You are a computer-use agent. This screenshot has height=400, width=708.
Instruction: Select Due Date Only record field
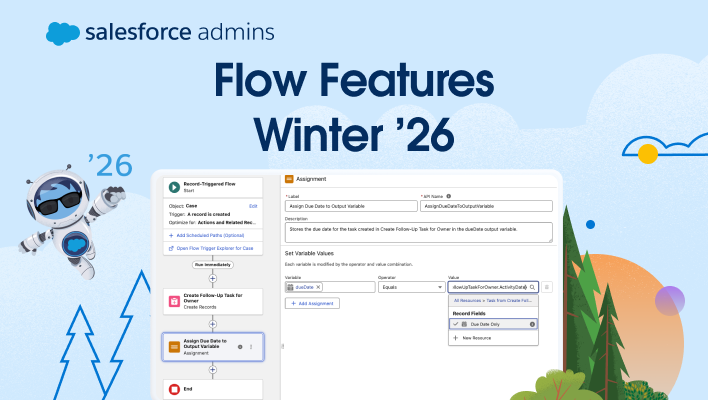(x=493, y=324)
